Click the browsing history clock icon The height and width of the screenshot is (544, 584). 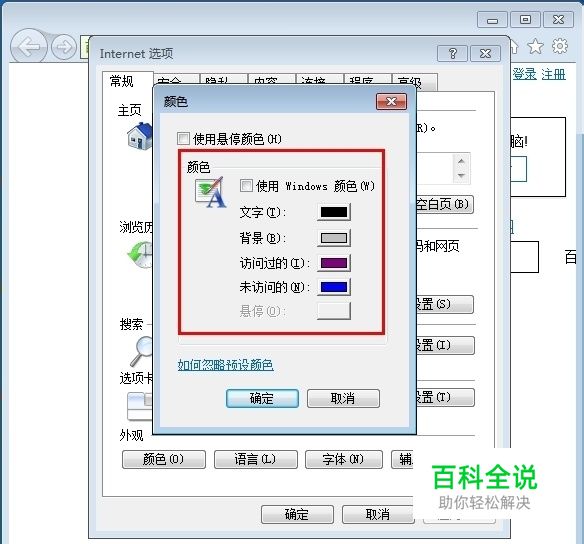140,255
